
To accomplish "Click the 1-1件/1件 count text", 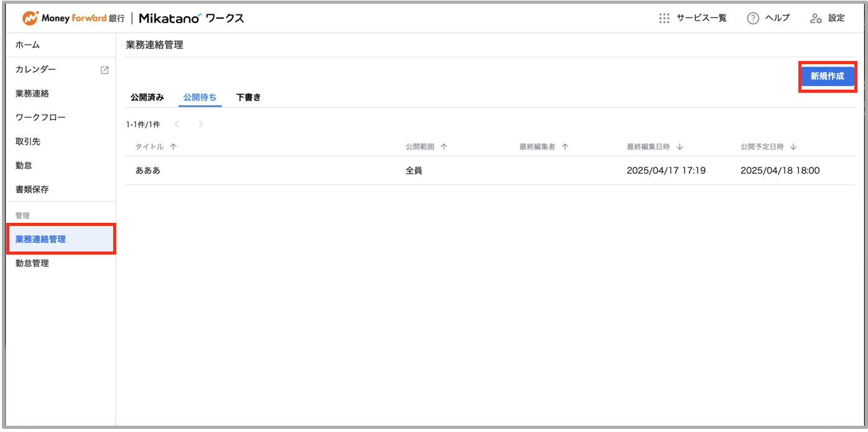I will (x=143, y=124).
